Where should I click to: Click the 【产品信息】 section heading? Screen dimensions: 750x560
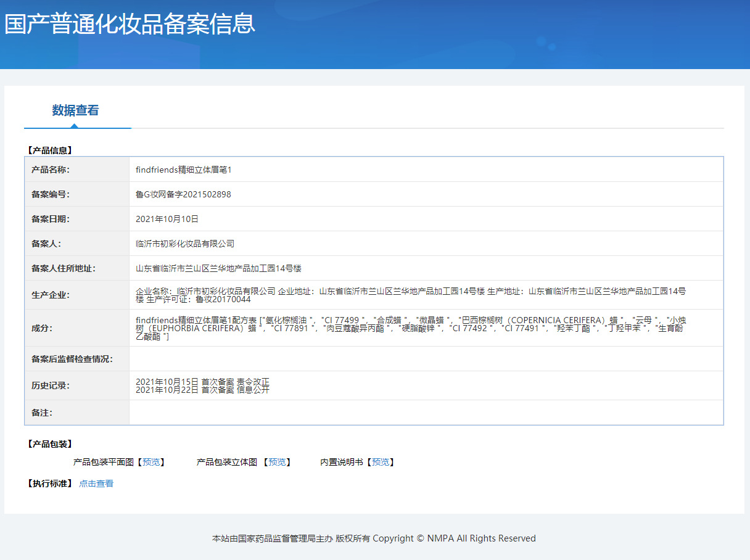[49, 150]
